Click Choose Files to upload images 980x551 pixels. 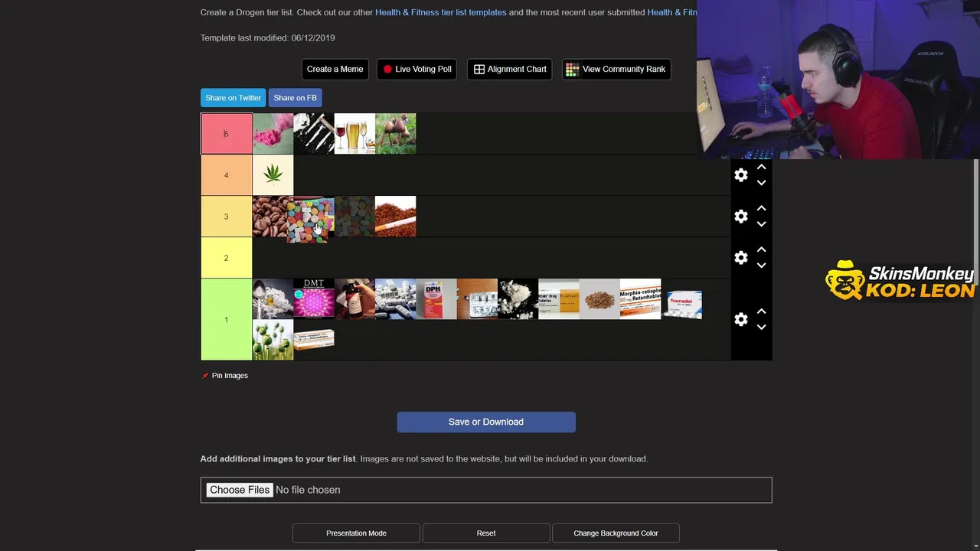(x=240, y=490)
